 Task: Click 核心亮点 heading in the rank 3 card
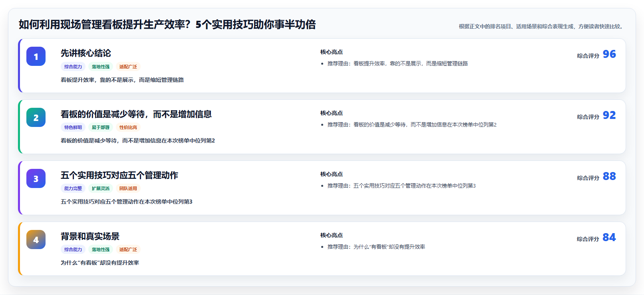click(x=332, y=174)
